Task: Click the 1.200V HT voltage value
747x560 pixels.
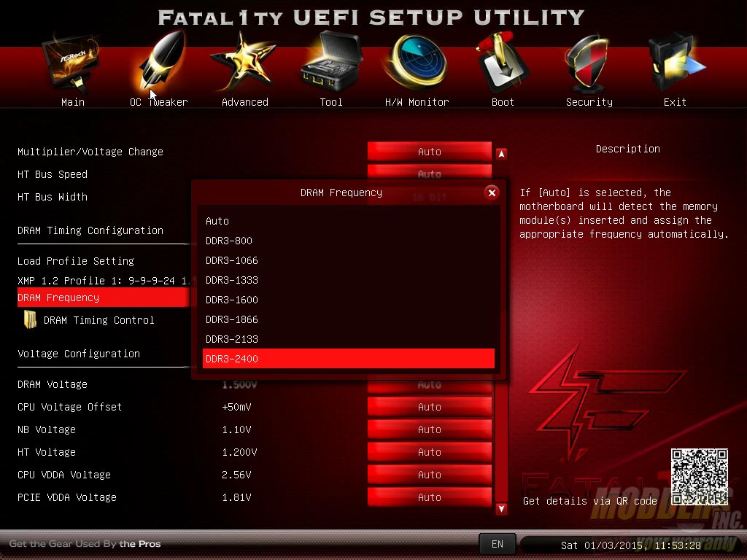Action: coord(239,452)
